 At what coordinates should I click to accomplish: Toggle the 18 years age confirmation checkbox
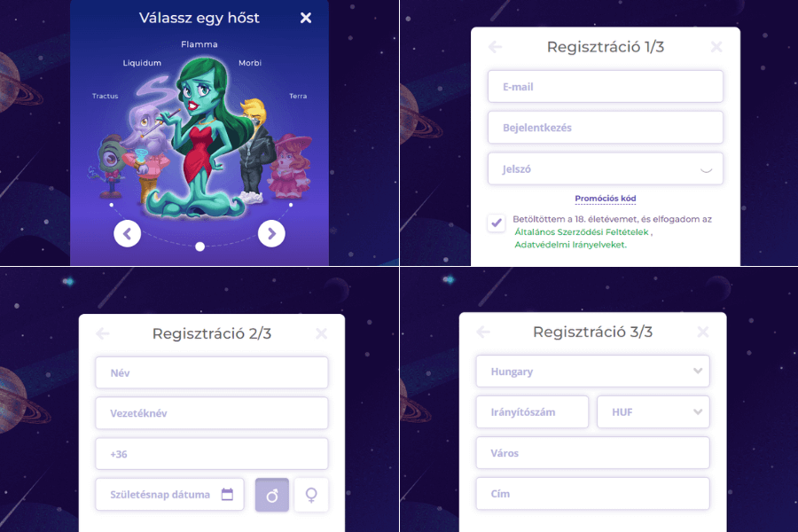pyautogui.click(x=497, y=223)
